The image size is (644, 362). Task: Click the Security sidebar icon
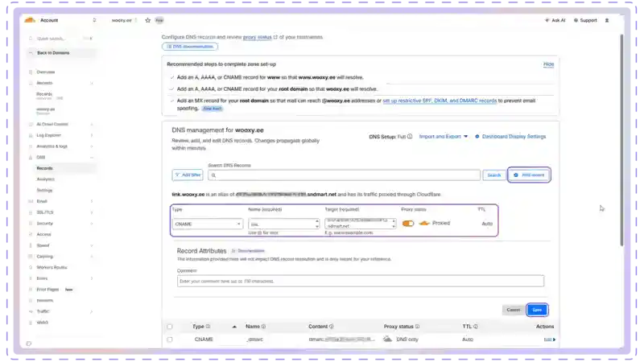pos(31,224)
